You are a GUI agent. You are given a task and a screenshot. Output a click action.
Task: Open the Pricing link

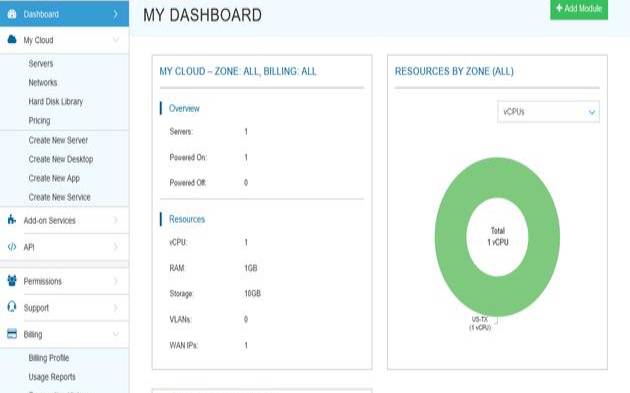39,121
